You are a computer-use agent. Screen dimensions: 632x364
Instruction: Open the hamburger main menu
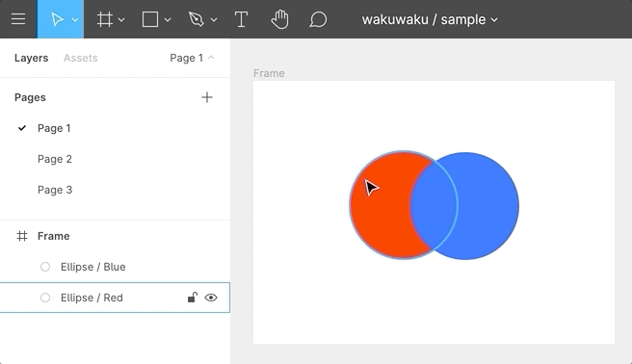[18, 19]
